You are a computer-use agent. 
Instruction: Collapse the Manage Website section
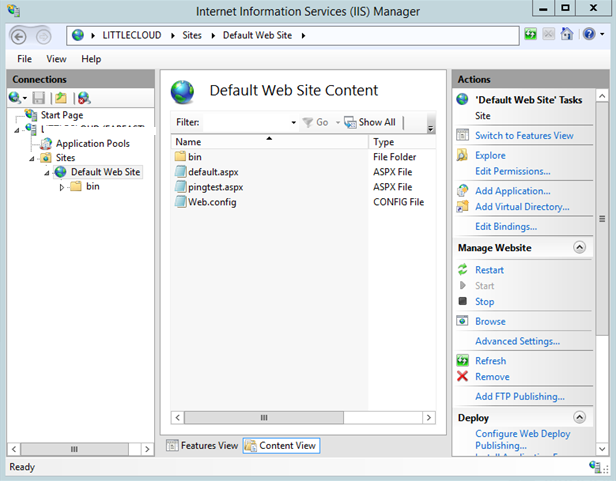(579, 247)
